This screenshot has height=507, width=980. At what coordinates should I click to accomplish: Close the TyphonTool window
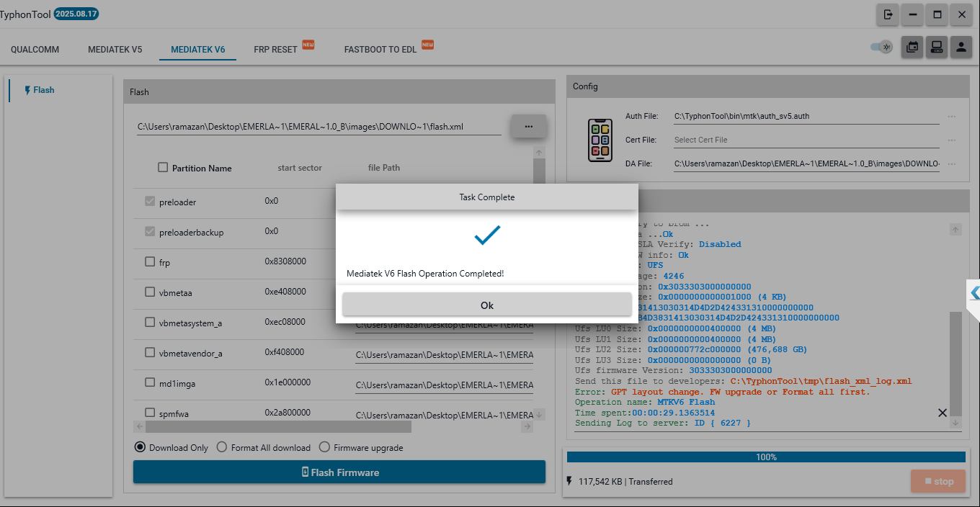point(962,14)
